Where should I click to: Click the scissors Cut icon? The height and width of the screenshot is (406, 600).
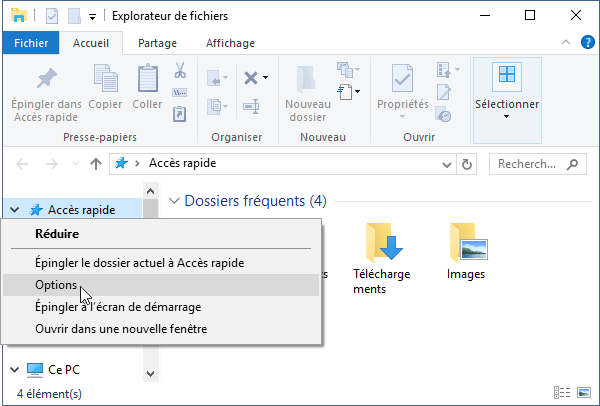[x=180, y=71]
